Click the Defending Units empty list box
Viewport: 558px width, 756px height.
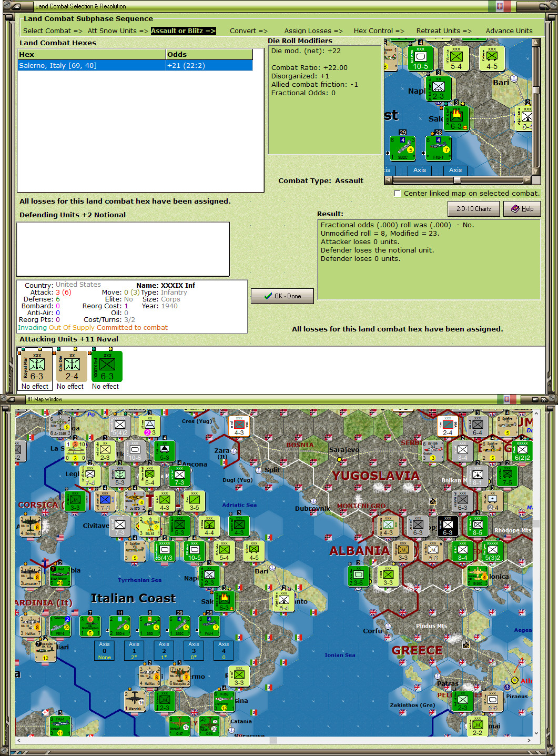point(123,249)
